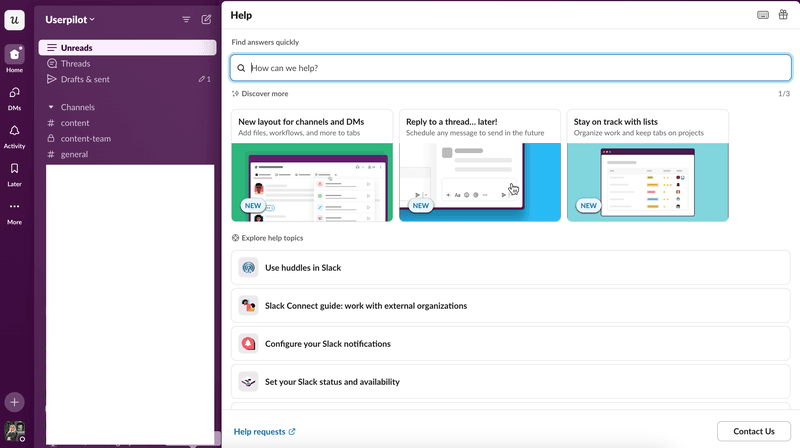Open Reply to a thread later card
This screenshot has height=448, width=800.
pyautogui.click(x=480, y=165)
